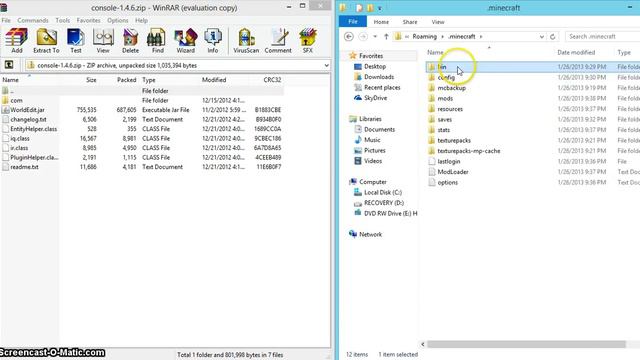This screenshot has height=360, width=640.
Task: Sort Explorer list by Date modified
Action: [576, 52]
